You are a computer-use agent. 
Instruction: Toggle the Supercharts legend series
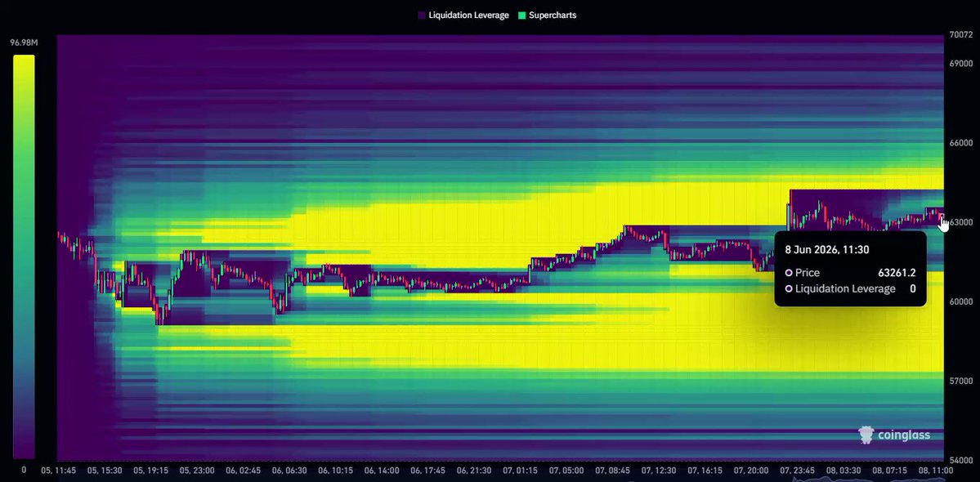[548, 15]
